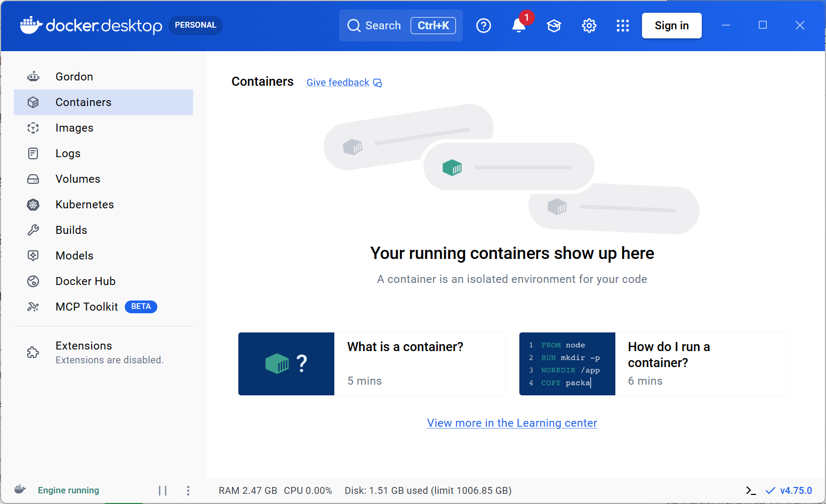Click the Dockerfile code thumbnail
Viewport: 826px width, 504px height.
pyautogui.click(x=567, y=364)
